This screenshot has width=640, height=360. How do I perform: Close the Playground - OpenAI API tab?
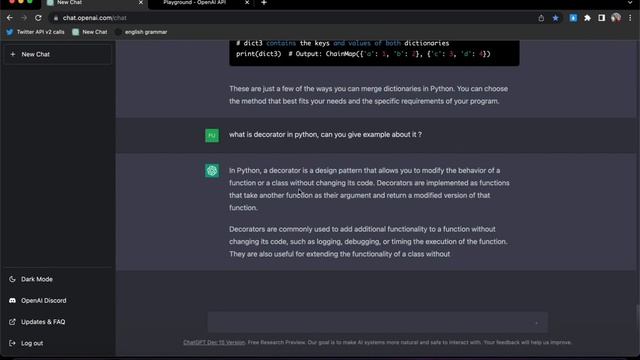point(247,3)
